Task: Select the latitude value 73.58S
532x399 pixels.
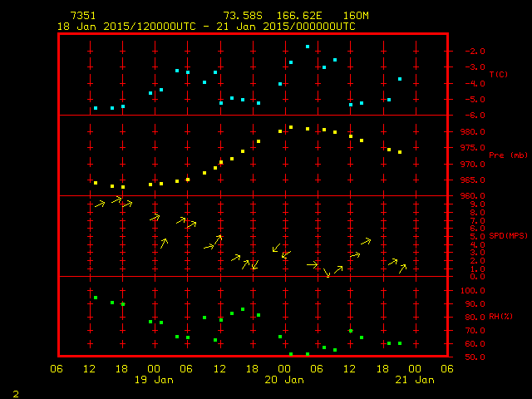Action: tap(240, 16)
